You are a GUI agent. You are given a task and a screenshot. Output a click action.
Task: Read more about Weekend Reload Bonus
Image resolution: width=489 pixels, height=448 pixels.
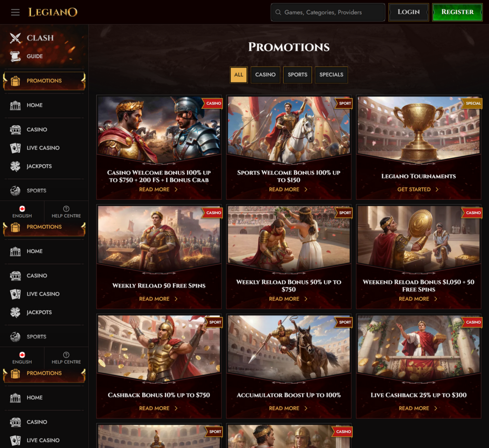coord(414,299)
